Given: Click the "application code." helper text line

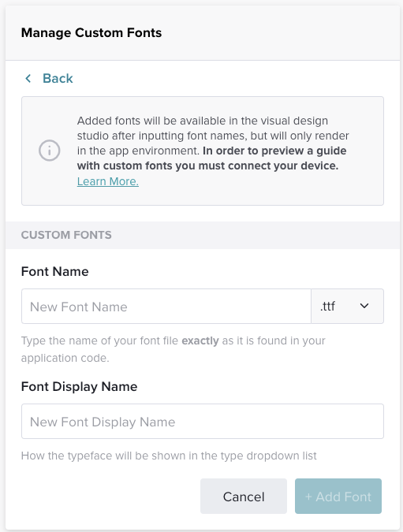Looking at the screenshot, I should 65,358.
